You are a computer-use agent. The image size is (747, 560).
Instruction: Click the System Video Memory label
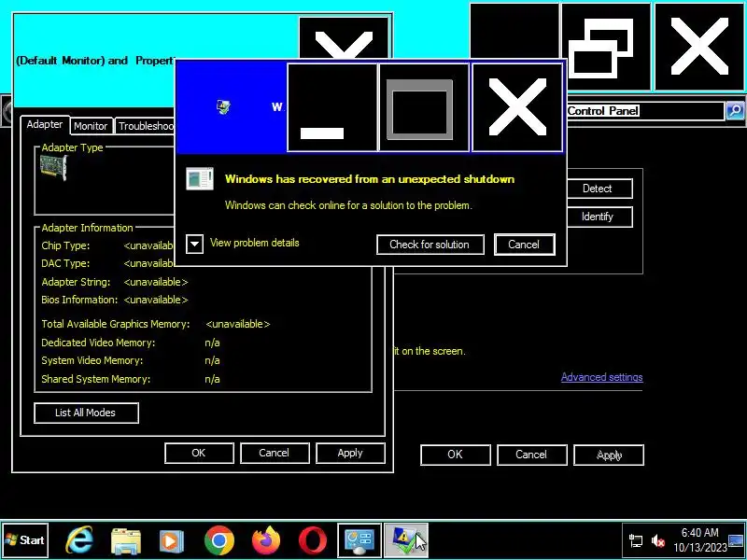(x=92, y=361)
